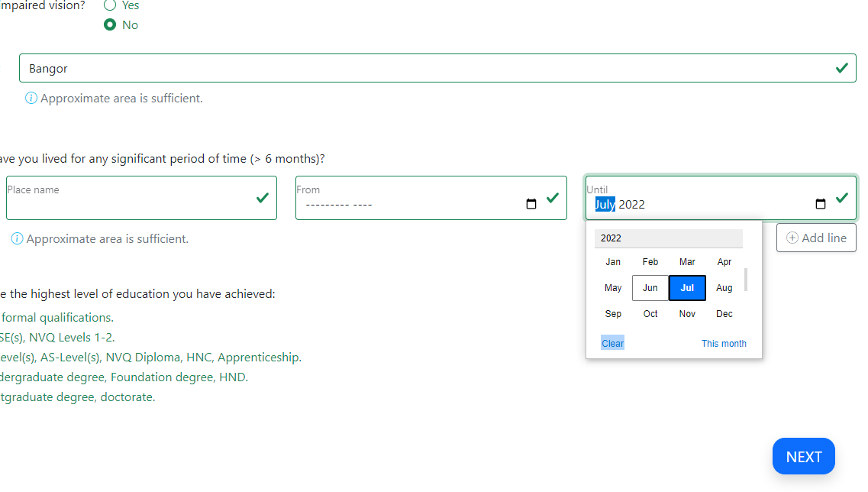Select Mar in month picker
This screenshot has width=868, height=492.
(687, 262)
